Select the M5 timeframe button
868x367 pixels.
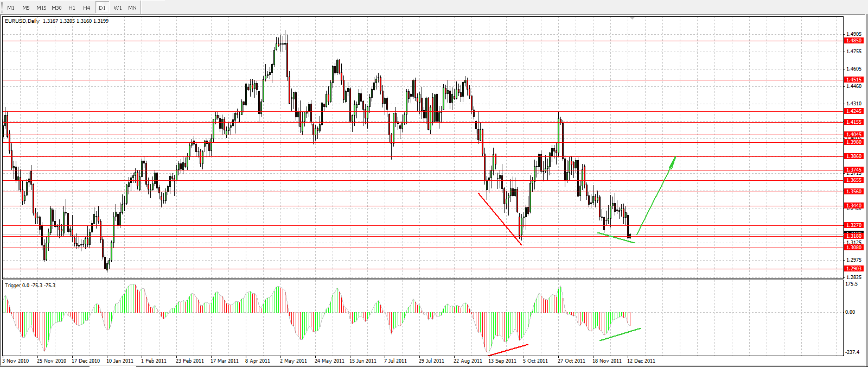click(26, 8)
